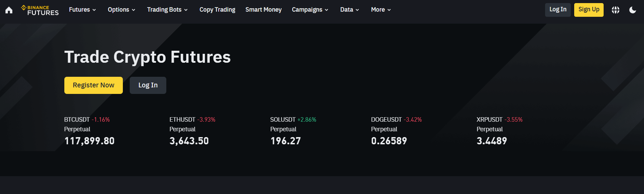Open the language globe icon
The height and width of the screenshot is (194, 644).
(615, 10)
